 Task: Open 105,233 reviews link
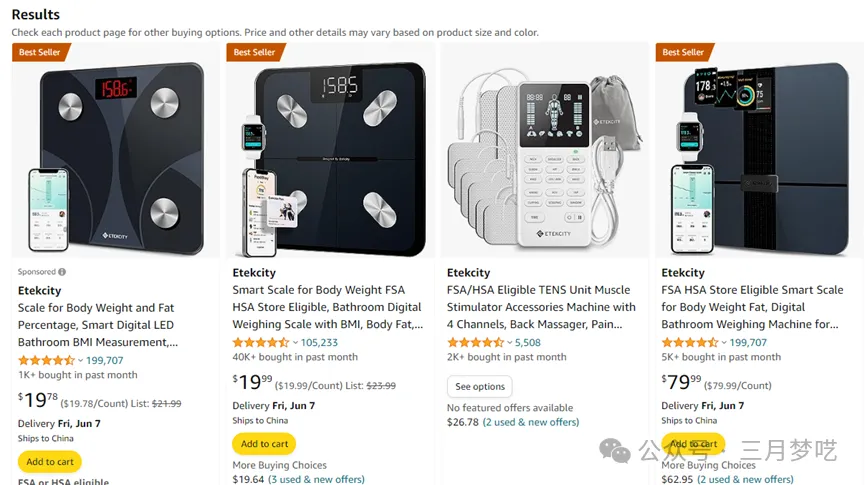click(319, 343)
